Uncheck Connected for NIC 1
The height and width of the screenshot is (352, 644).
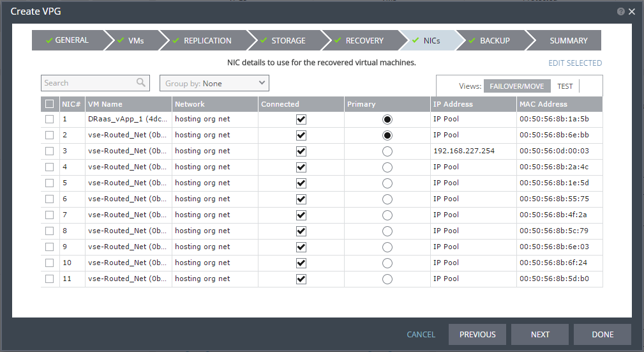tap(301, 119)
